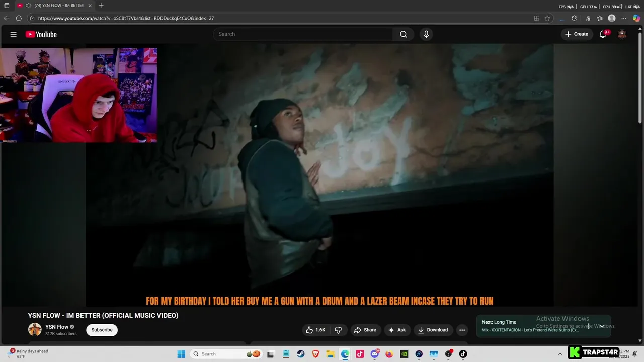Open Firefox from the taskbar
This screenshot has width=644, height=362.
click(389, 354)
